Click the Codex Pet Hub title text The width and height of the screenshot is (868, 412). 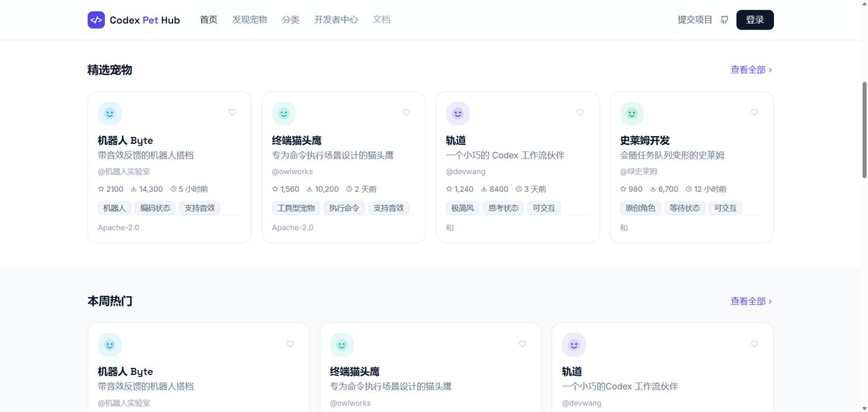pos(145,20)
